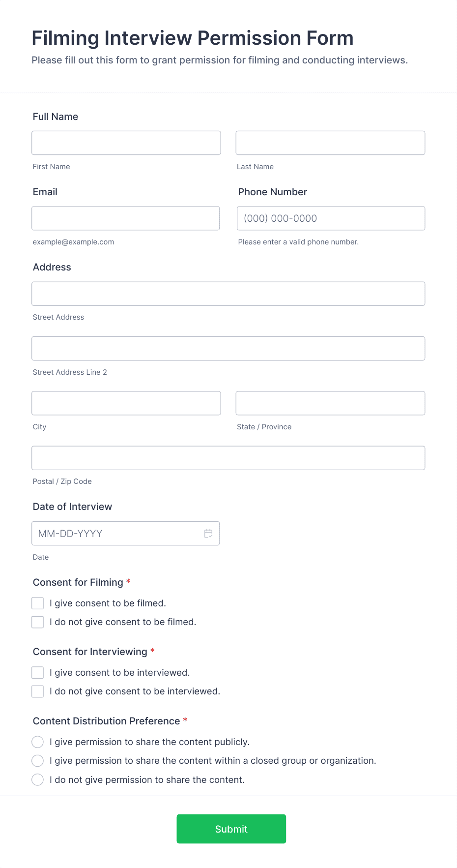This screenshot has width=457, height=868.
Task: Check 'I give consent to be filmed'
Action: 37,602
